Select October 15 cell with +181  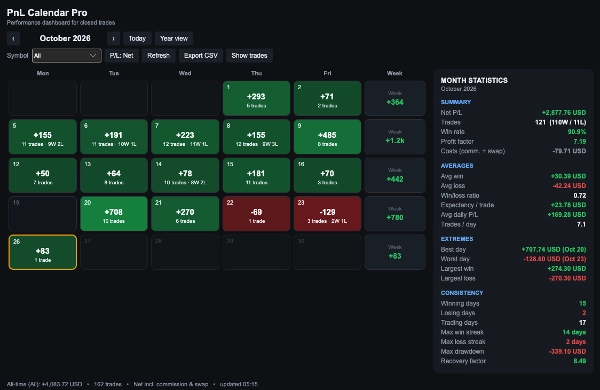[x=256, y=175]
